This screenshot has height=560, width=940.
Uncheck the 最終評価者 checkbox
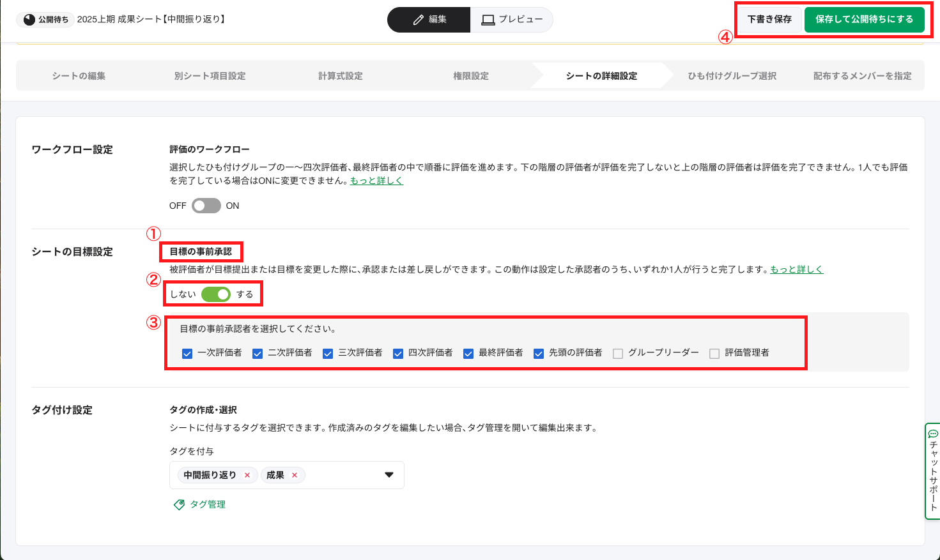468,352
